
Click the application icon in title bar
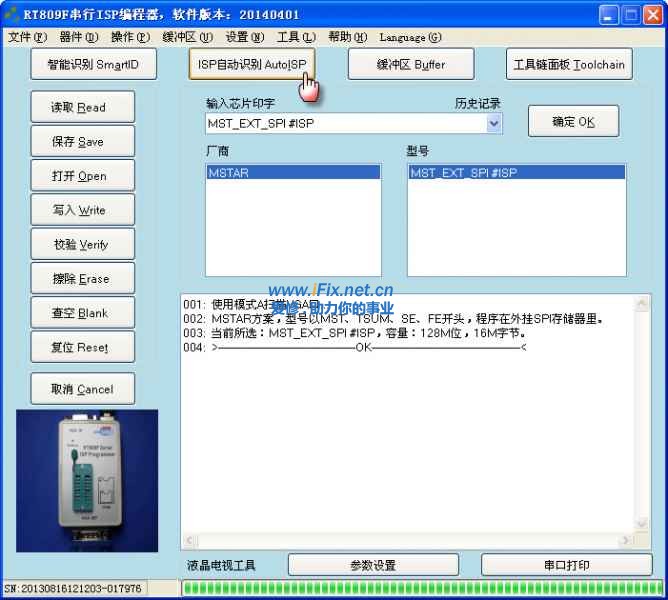12,14
